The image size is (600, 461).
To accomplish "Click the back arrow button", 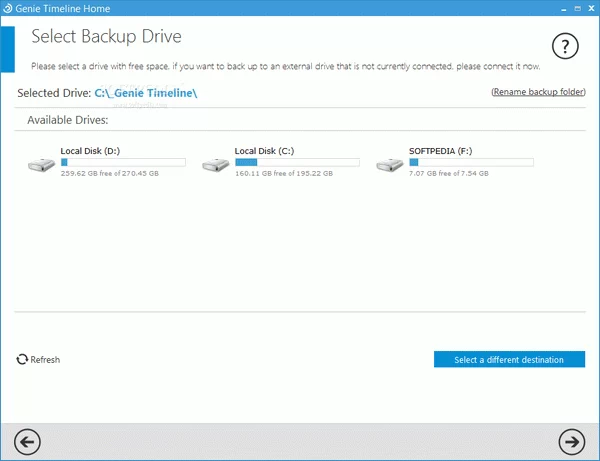I will point(27,442).
